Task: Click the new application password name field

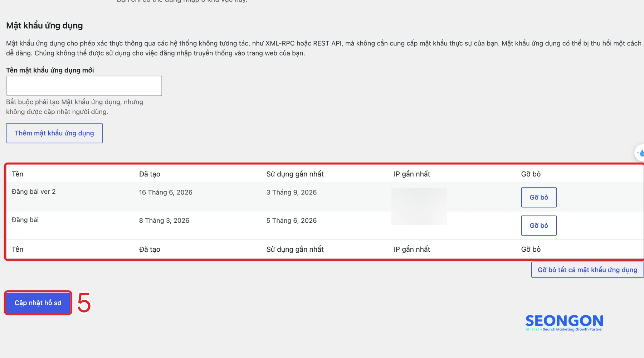Action: 84,86
